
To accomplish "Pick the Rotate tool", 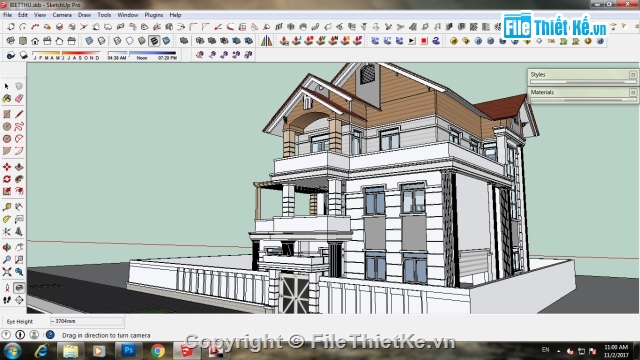I will [7, 179].
